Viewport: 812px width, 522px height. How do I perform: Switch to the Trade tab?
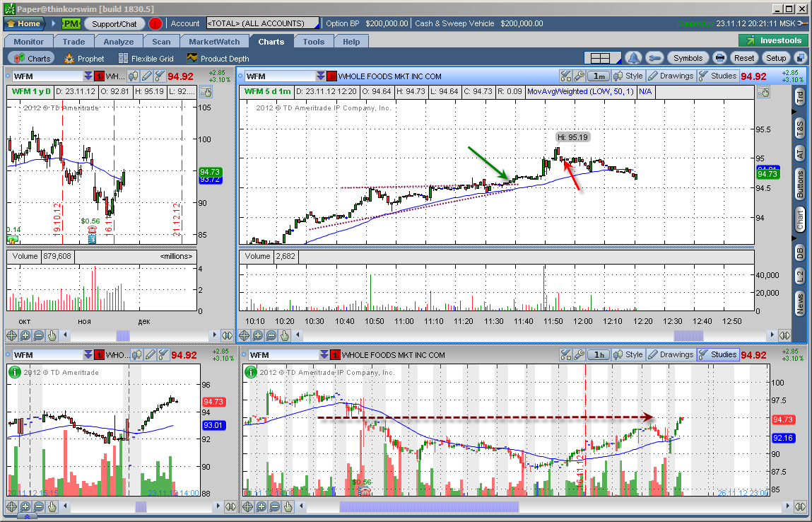tap(73, 42)
